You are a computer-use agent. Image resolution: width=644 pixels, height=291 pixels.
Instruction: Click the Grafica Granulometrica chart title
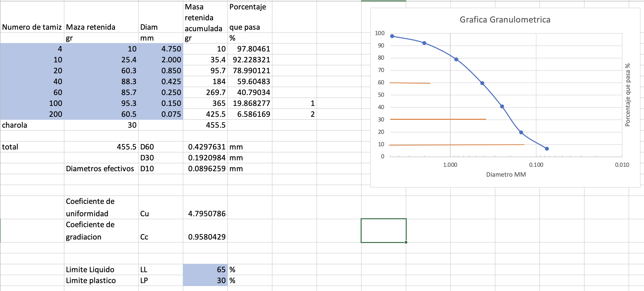coord(505,20)
